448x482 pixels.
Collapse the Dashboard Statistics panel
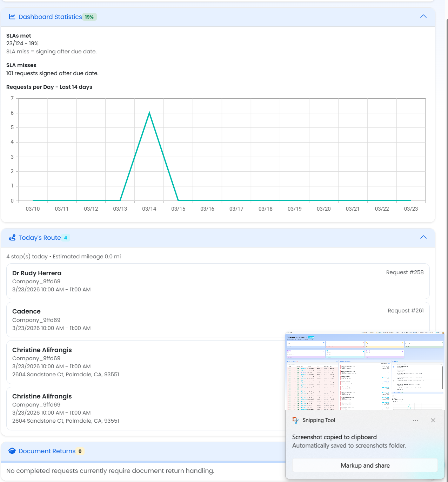tap(423, 16)
